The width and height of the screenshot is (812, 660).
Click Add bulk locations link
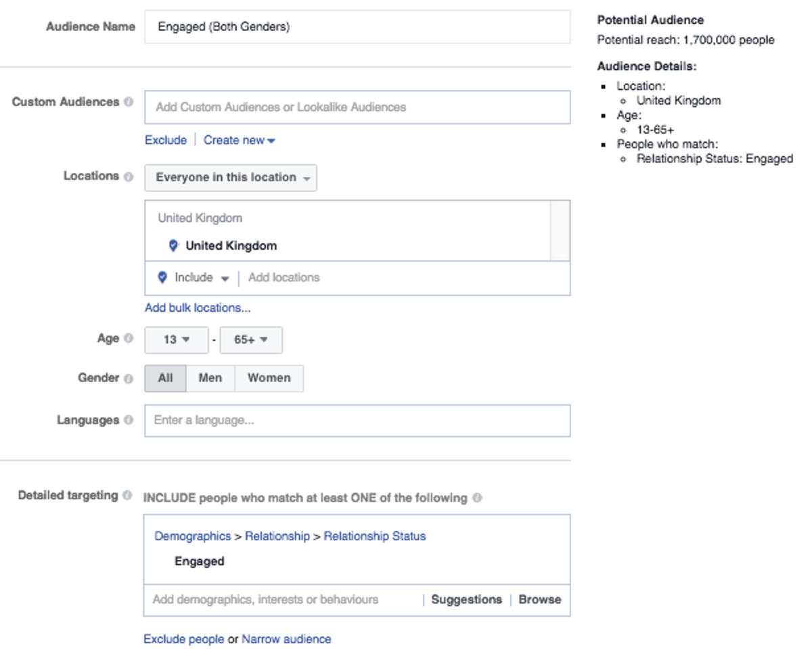tap(198, 308)
